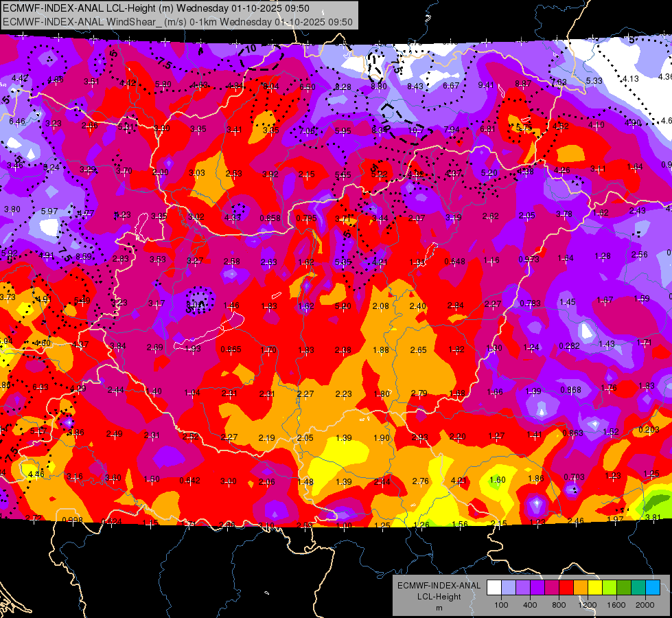Click the grid value 6.46
The width and height of the screenshot is (672, 618).
tap(17, 122)
